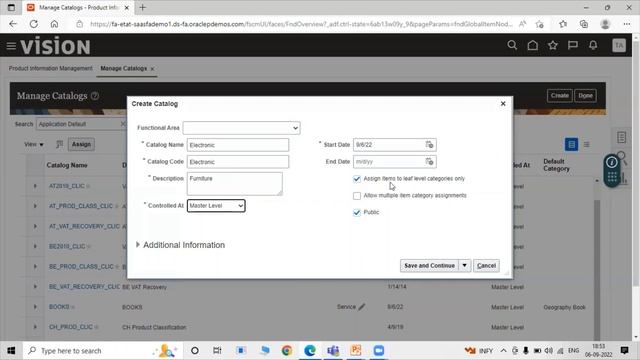Close the Manage Catalogs tab
Viewport: 640px width, 360px height.
click(152, 69)
